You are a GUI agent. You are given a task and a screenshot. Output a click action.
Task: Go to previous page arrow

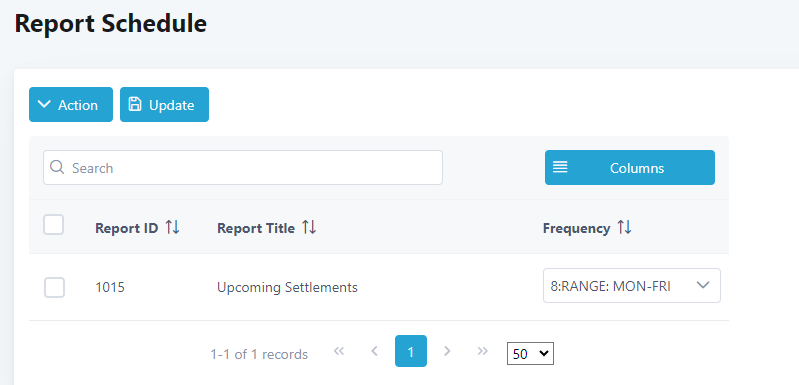(x=375, y=351)
